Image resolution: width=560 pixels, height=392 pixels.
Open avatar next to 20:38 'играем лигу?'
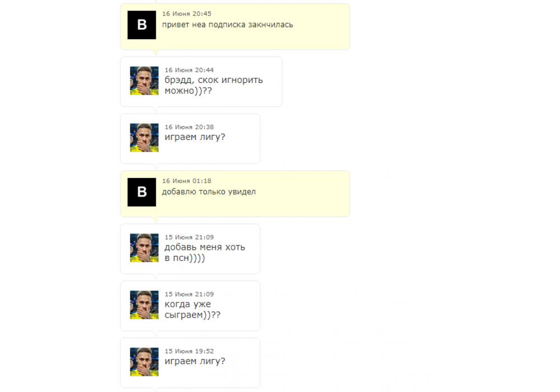(x=144, y=138)
